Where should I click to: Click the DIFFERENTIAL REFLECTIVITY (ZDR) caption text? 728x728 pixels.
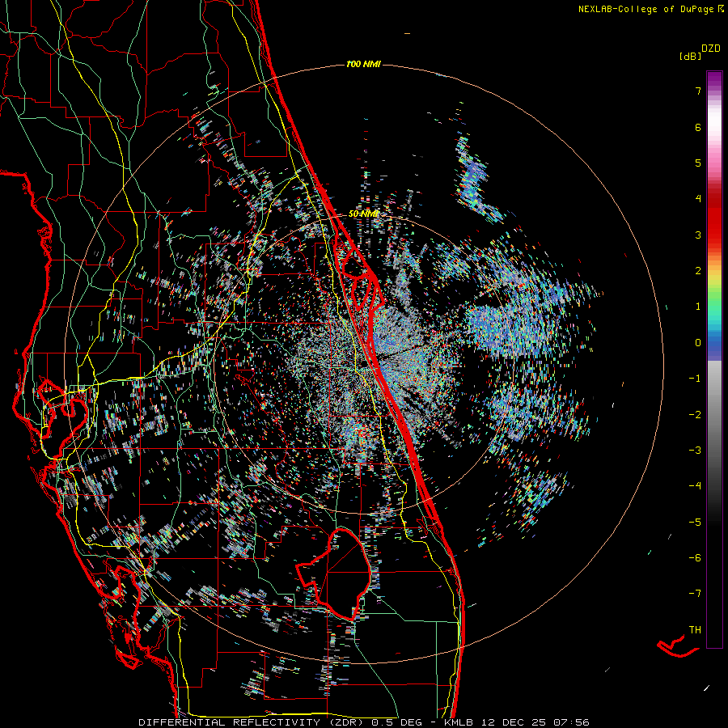[252, 722]
